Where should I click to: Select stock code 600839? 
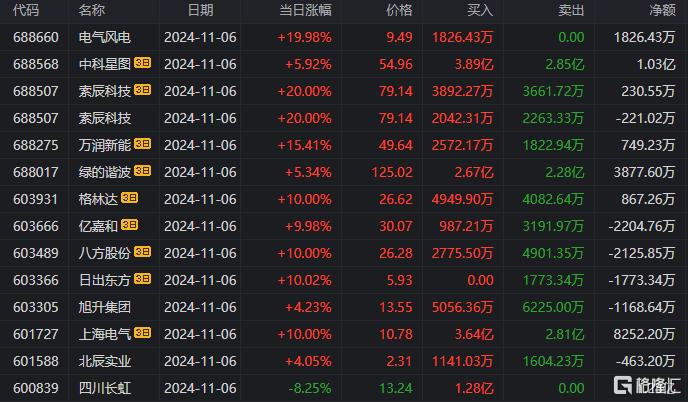(x=36, y=388)
